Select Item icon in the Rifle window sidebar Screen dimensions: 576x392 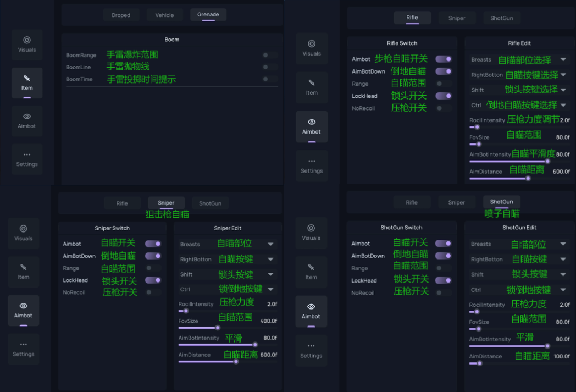tap(312, 87)
